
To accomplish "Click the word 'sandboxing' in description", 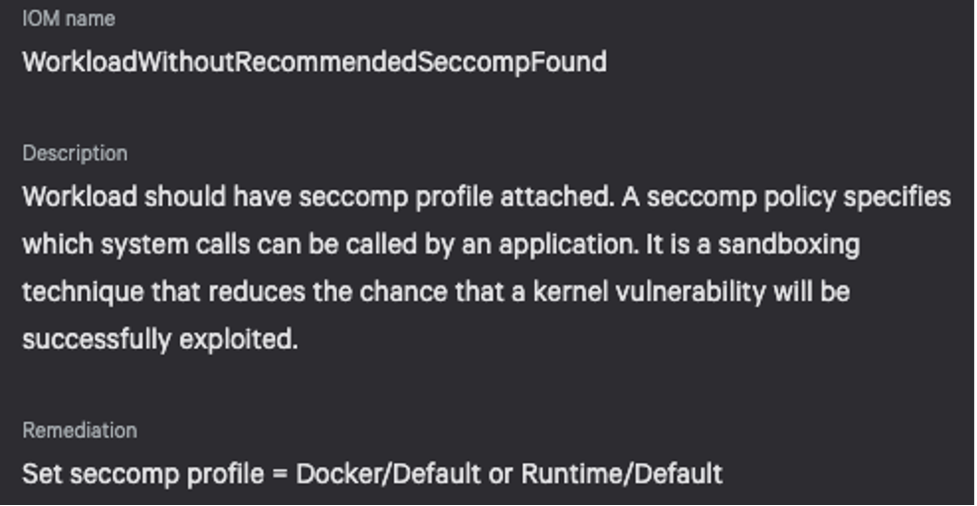I will tap(789, 244).
